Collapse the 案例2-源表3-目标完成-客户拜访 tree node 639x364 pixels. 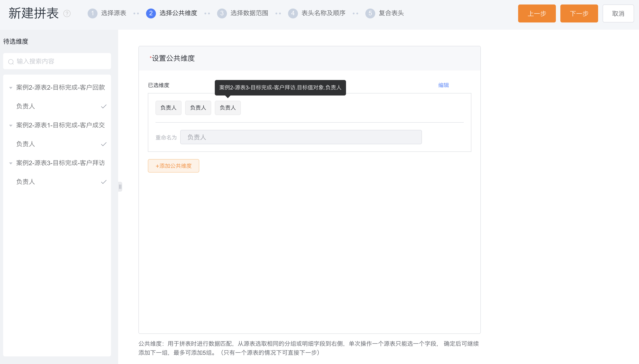click(x=11, y=163)
